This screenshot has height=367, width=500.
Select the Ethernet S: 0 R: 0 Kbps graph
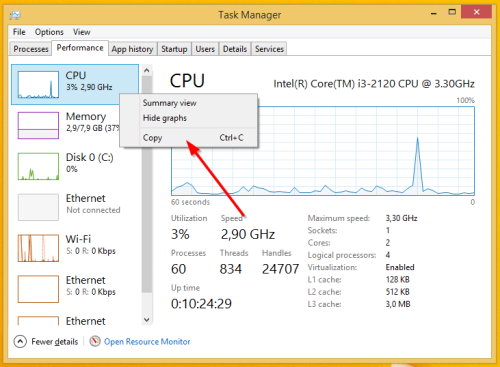coord(38,289)
